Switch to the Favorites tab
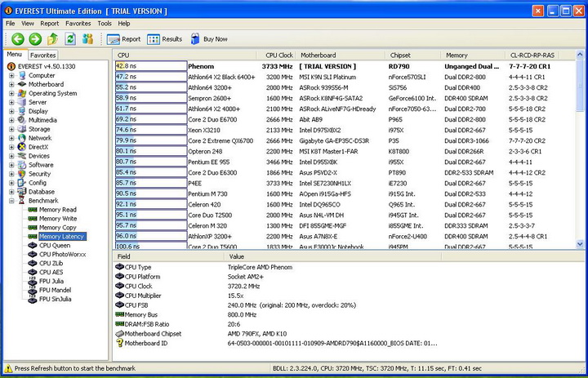The height and width of the screenshot is (378, 588). click(42, 56)
